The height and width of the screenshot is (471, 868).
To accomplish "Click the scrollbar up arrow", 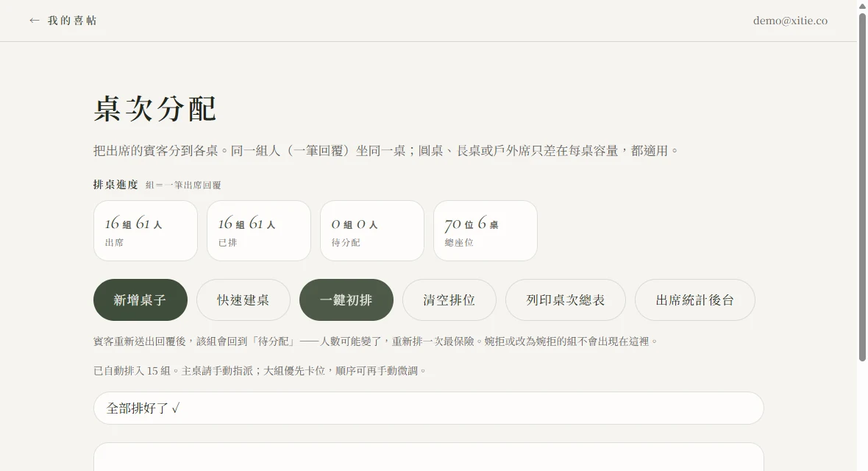I will [862, 5].
